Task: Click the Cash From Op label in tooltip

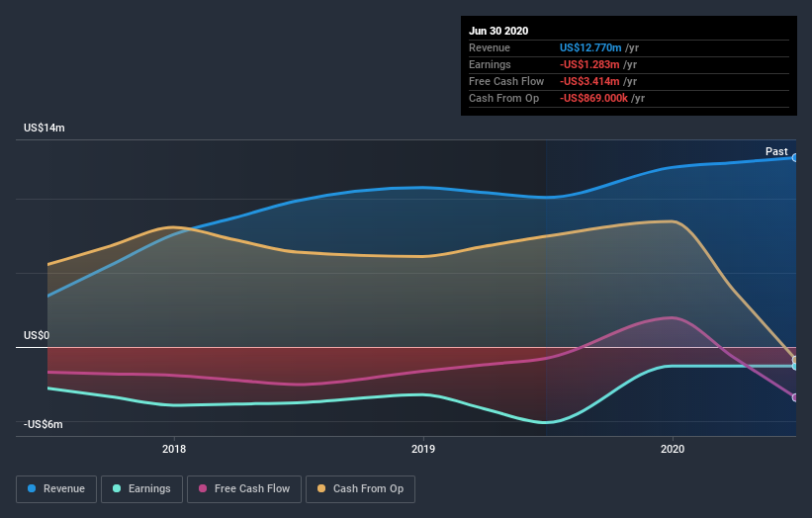Action: coord(503,98)
